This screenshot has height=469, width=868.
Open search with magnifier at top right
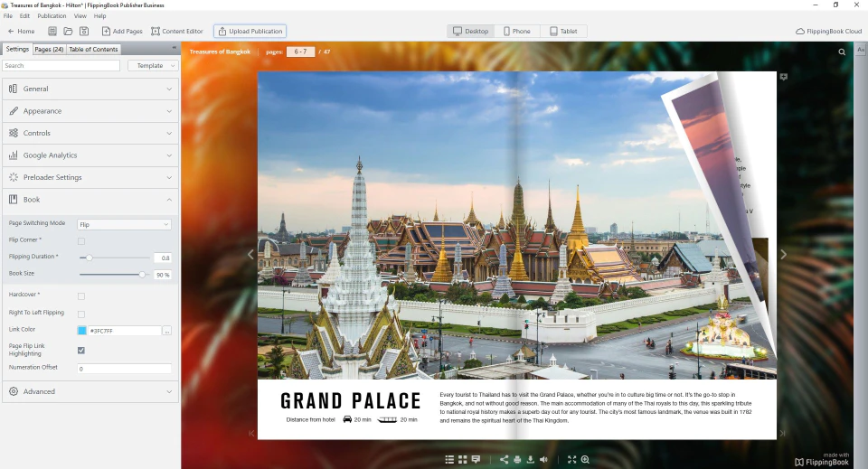(x=842, y=52)
